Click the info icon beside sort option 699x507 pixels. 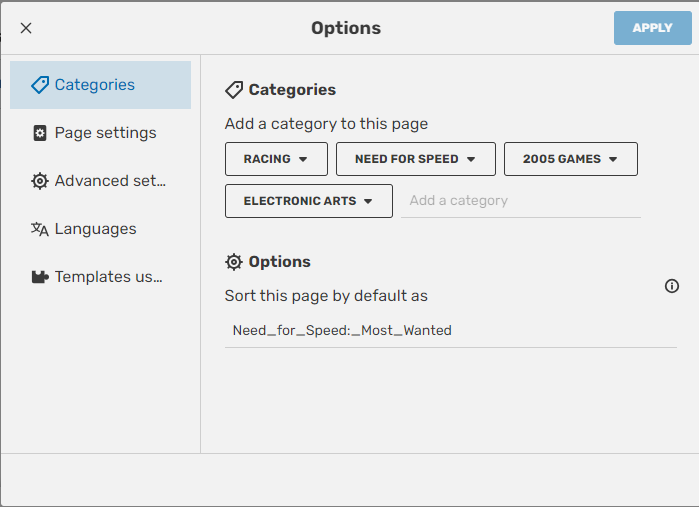pos(672,286)
